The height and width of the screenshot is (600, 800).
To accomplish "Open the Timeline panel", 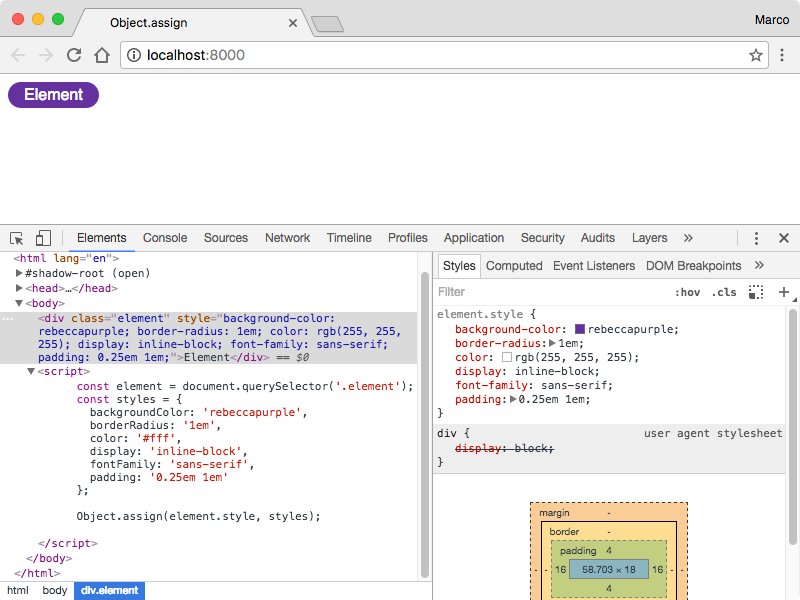I will 349,238.
